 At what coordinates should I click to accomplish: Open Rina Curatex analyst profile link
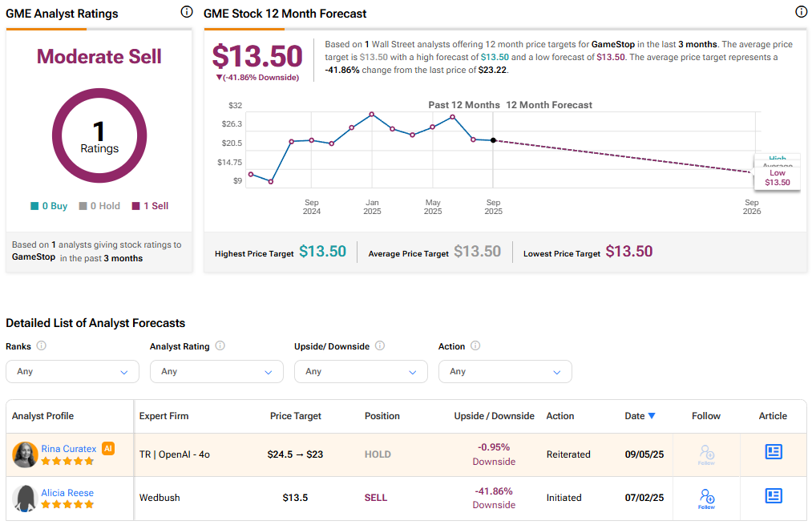[x=69, y=449]
